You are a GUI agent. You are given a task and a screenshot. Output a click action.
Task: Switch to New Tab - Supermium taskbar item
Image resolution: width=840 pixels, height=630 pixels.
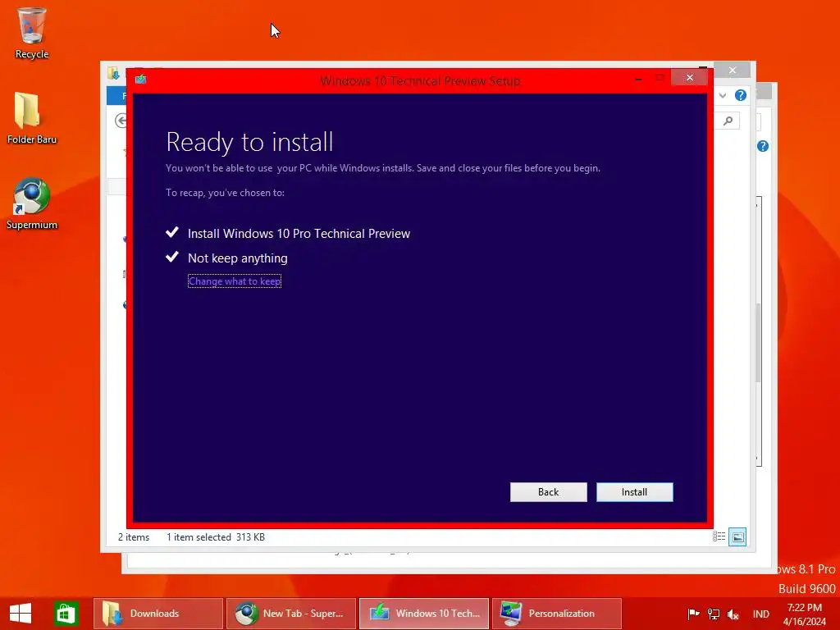click(x=291, y=614)
